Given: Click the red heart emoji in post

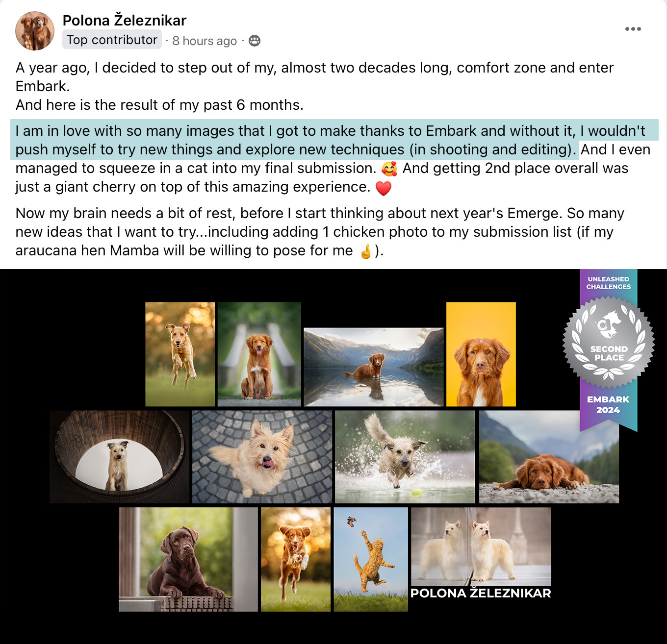Looking at the screenshot, I should (384, 188).
